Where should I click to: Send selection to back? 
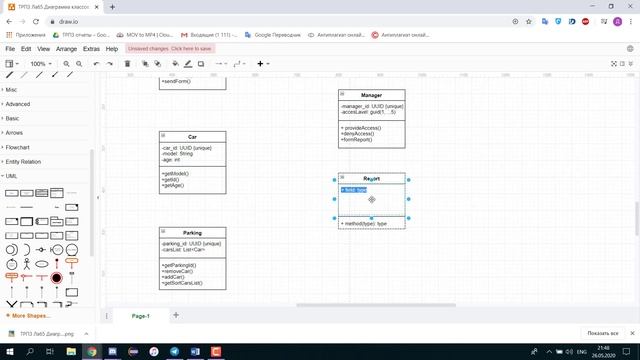tap(158, 64)
